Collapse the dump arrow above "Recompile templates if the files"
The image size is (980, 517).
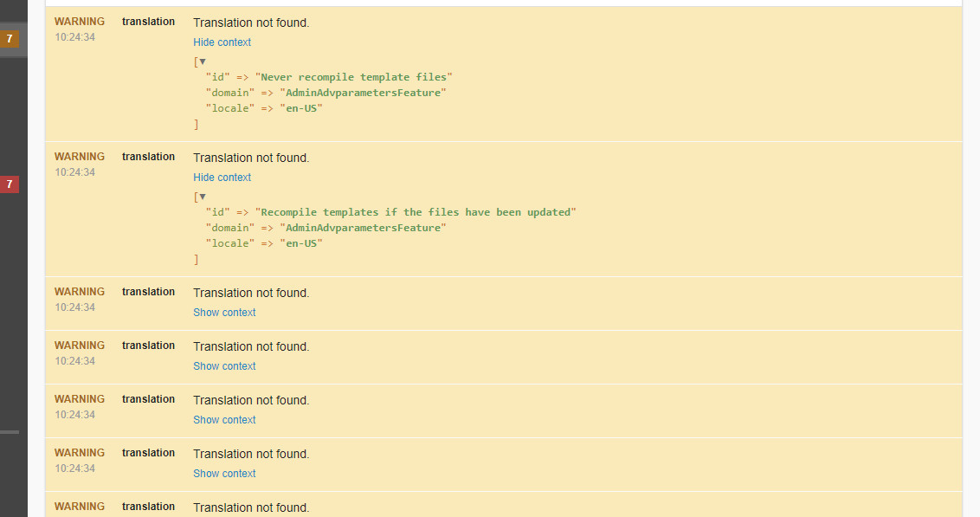click(203, 197)
